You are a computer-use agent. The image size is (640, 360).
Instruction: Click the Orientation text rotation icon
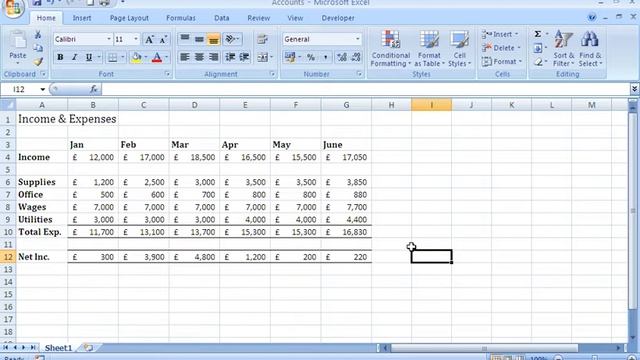pyautogui.click(x=232, y=39)
